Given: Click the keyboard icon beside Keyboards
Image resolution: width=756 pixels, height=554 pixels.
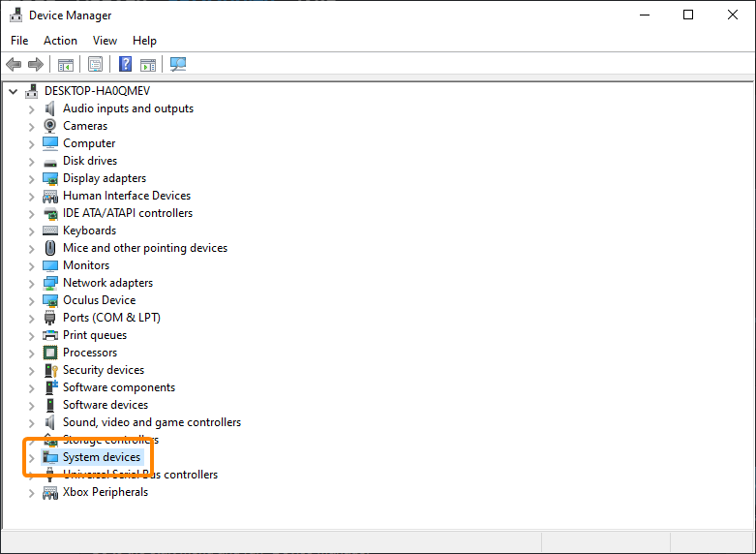Looking at the screenshot, I should [x=50, y=231].
